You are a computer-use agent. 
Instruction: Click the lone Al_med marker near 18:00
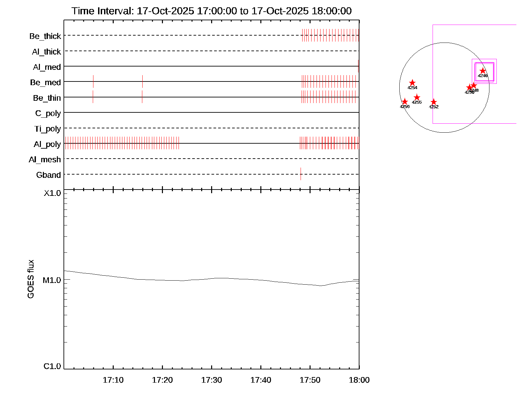point(358,66)
